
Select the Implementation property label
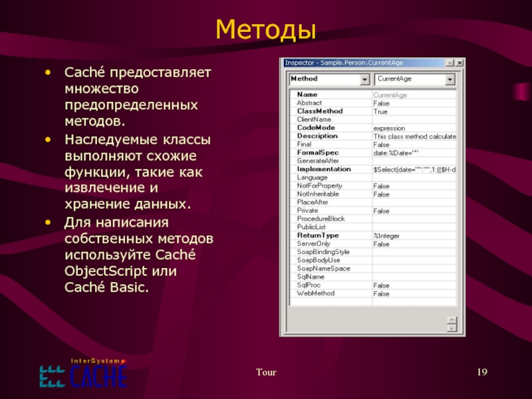click(x=324, y=169)
